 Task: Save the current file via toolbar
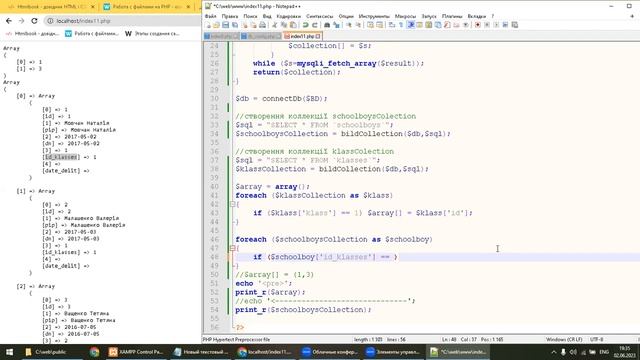pyautogui.click(x=225, y=25)
